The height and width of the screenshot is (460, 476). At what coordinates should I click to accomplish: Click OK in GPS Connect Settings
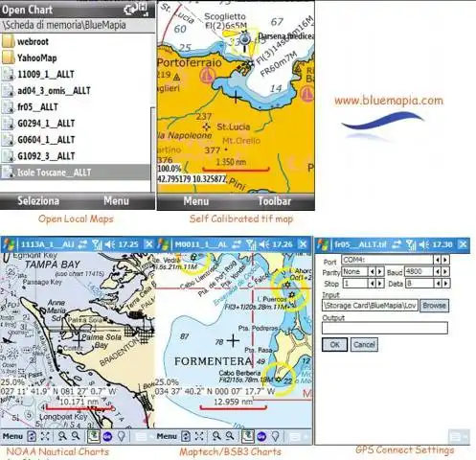(x=334, y=345)
